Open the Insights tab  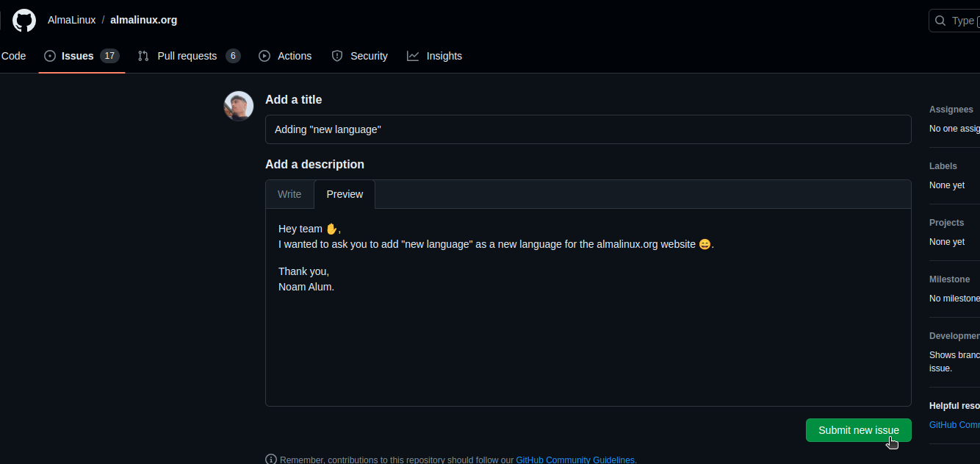[444, 56]
